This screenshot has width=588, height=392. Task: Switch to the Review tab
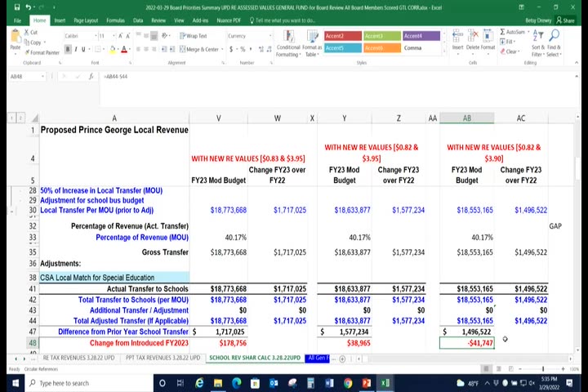158,20
